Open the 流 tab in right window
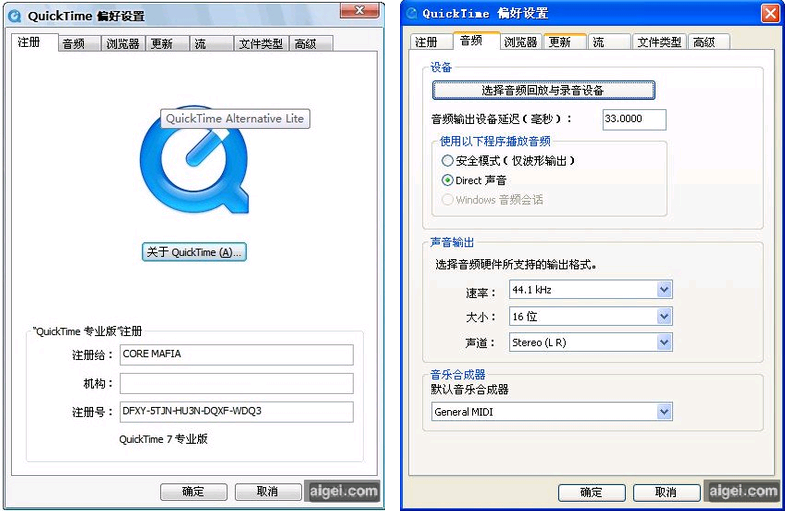 [609, 42]
